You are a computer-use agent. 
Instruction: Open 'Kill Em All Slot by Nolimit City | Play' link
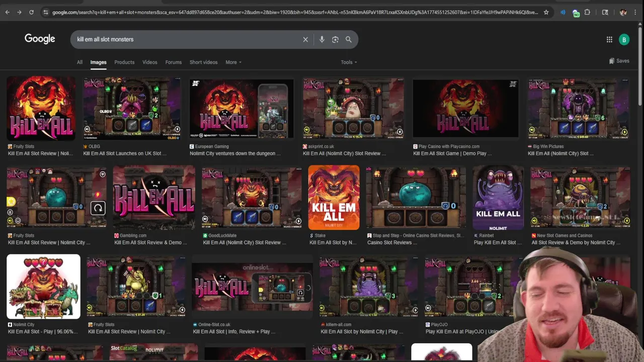tap(362, 332)
